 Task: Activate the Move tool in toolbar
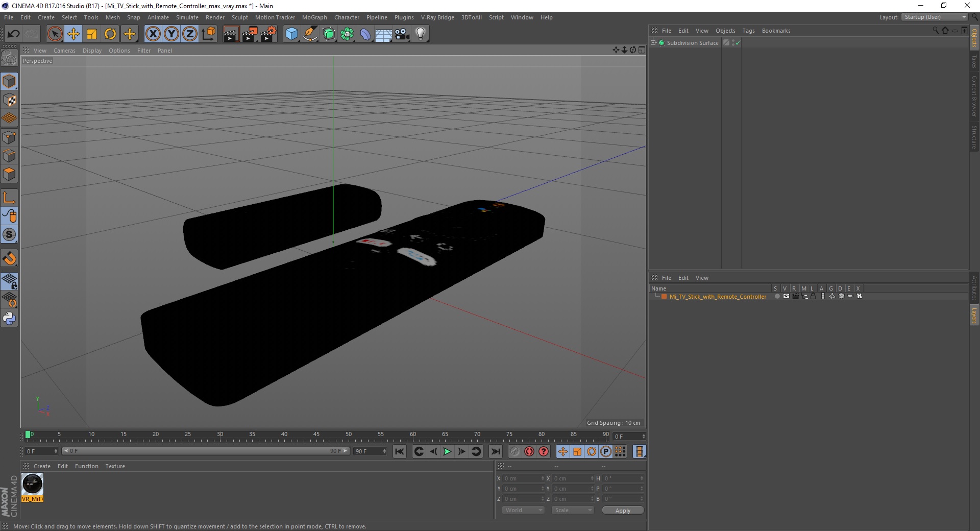point(73,34)
